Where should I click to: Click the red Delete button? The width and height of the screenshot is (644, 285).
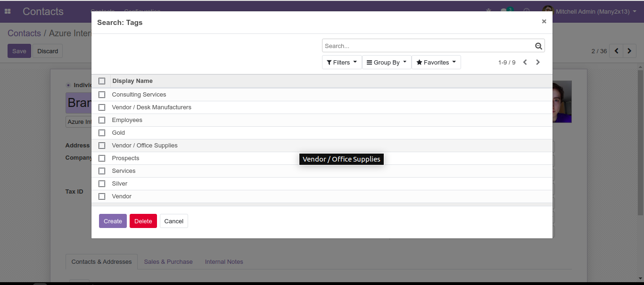coord(143,221)
